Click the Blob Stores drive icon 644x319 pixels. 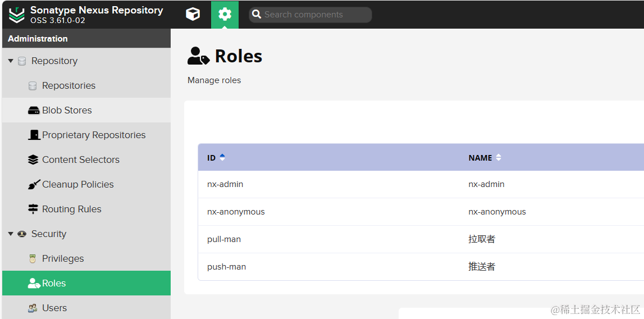(x=33, y=110)
